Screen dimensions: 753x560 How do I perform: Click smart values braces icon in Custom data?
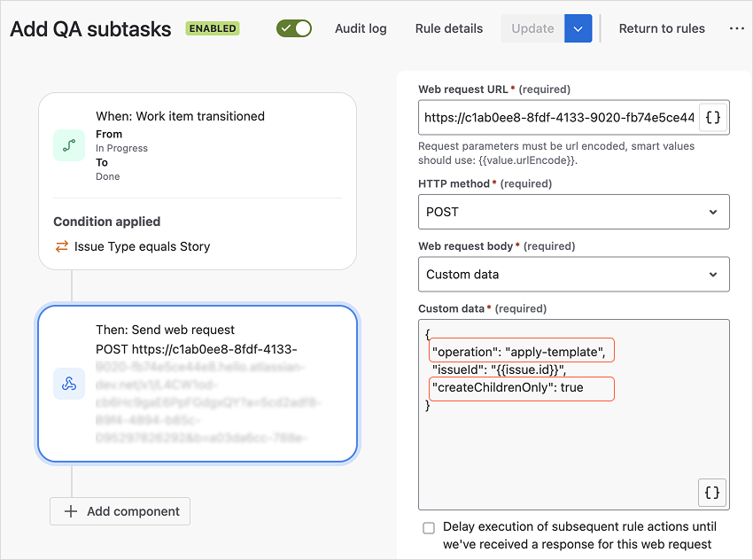pos(712,492)
